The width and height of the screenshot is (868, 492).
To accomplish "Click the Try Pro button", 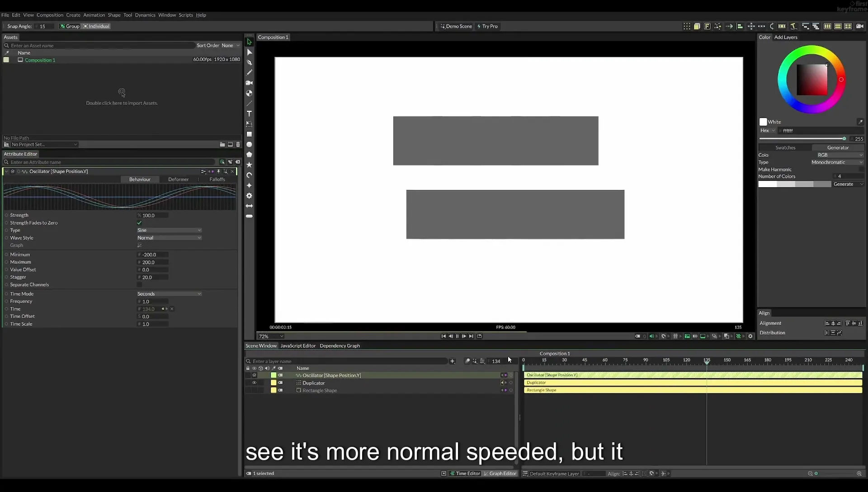I will [x=487, y=26].
